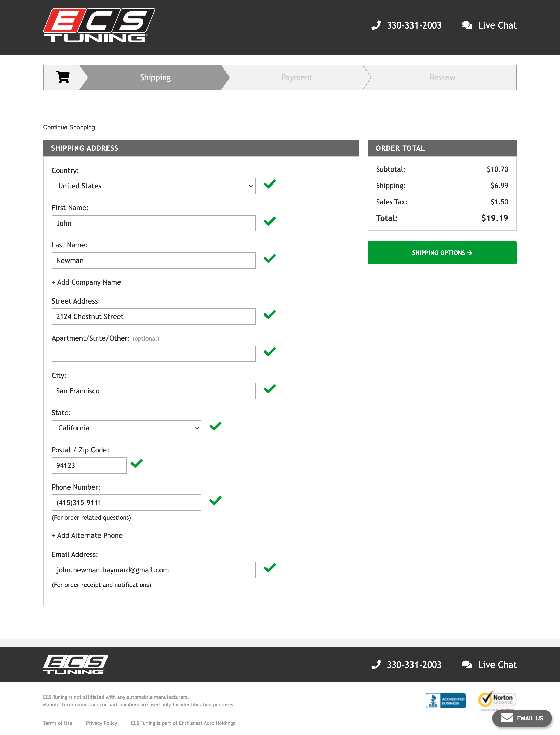Switch to the Payment step
This screenshot has height=735, width=560.
297,77
